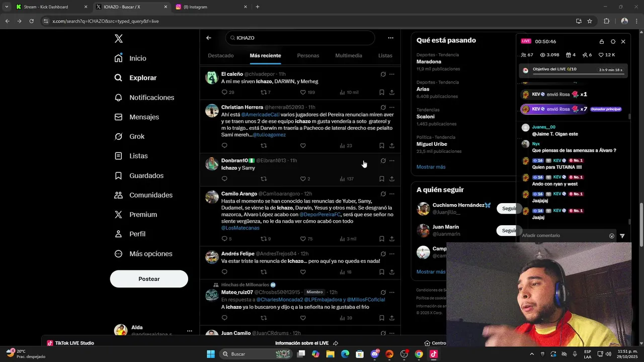Viewport: 644px width, 362px height.
Task: Click the Windows taskbar Buscar box
Action: (x=255, y=354)
